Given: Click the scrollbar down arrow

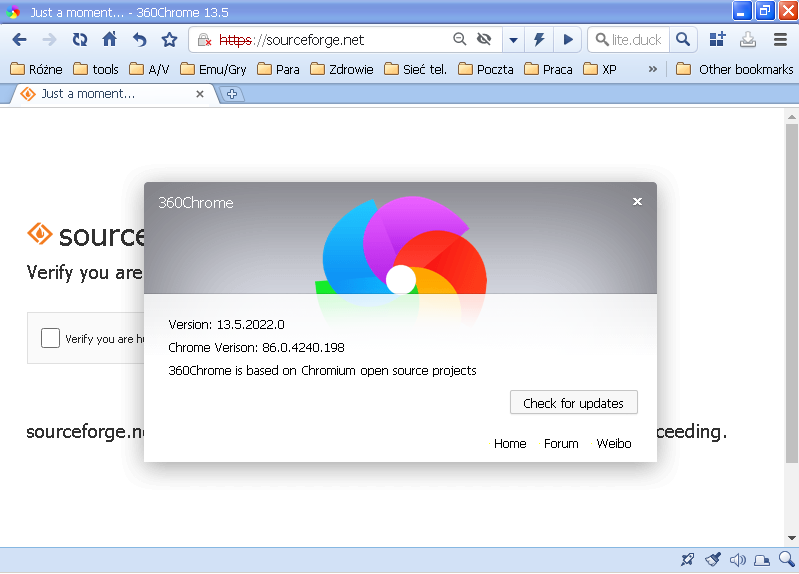Looking at the screenshot, I should [791, 538].
